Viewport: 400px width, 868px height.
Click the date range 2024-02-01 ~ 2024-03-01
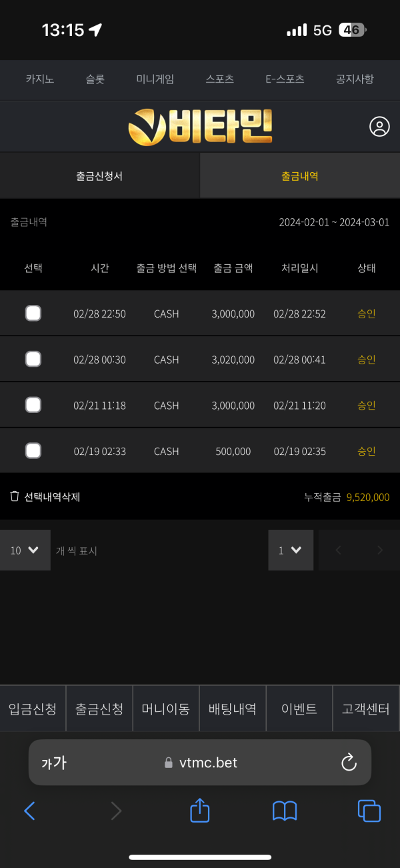pyautogui.click(x=334, y=222)
